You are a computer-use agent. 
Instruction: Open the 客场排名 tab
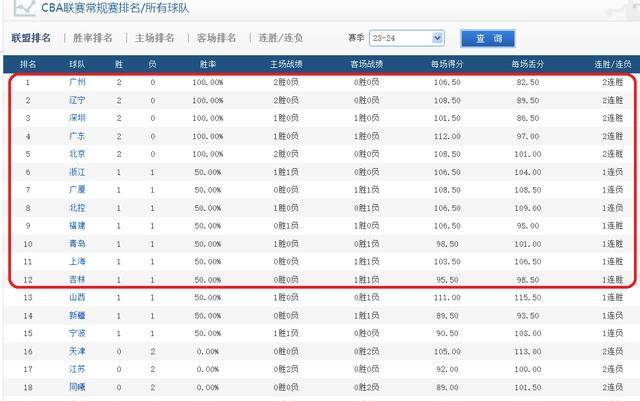click(x=216, y=38)
